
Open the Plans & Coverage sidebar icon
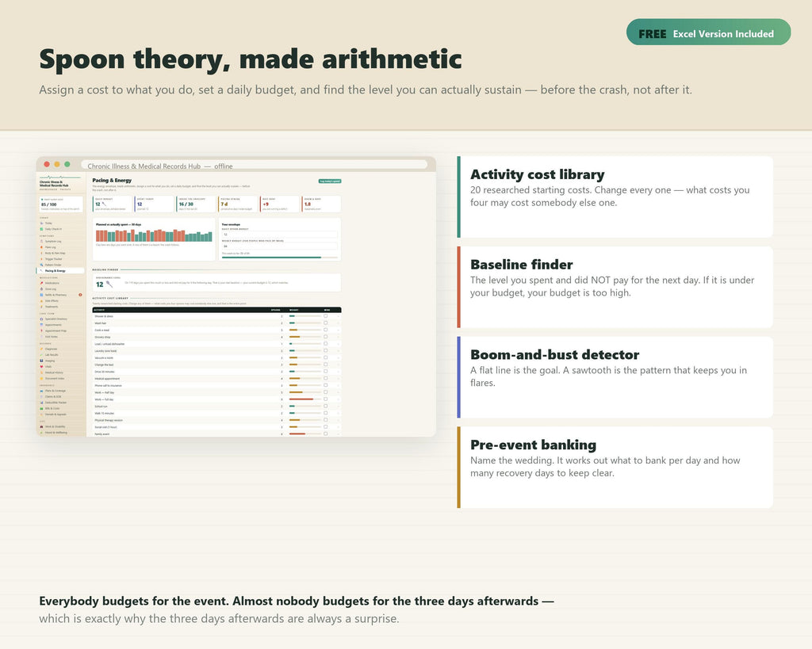(x=41, y=391)
